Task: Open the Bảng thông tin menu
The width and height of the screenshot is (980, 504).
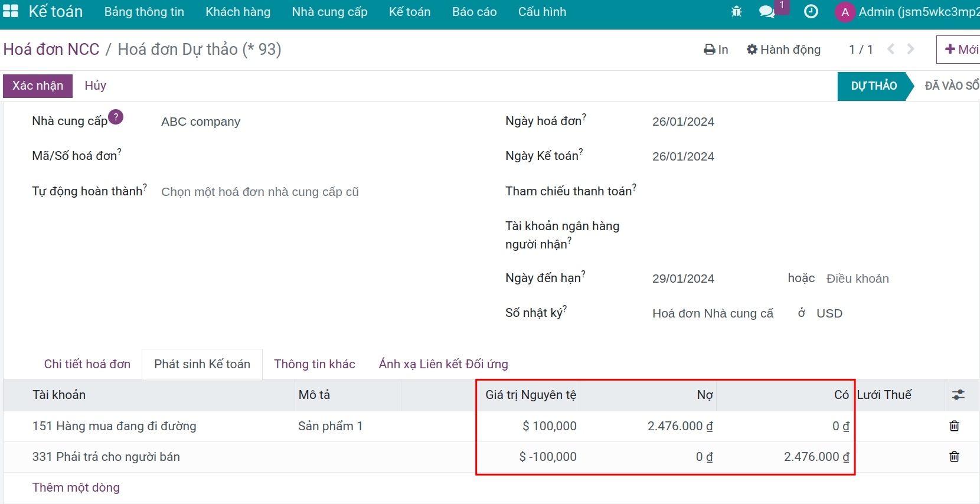Action: [x=144, y=12]
